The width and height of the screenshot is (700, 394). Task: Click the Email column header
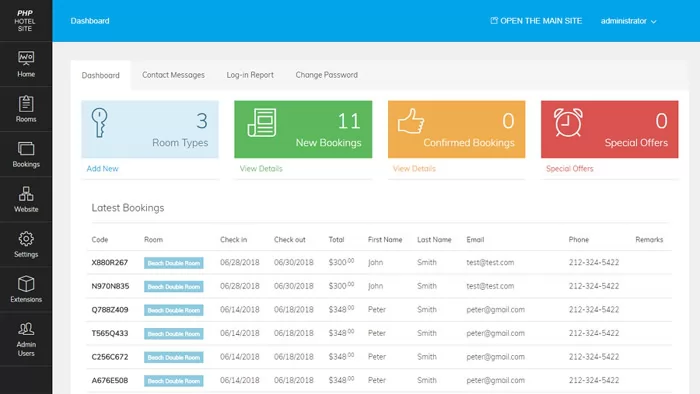[475, 240]
